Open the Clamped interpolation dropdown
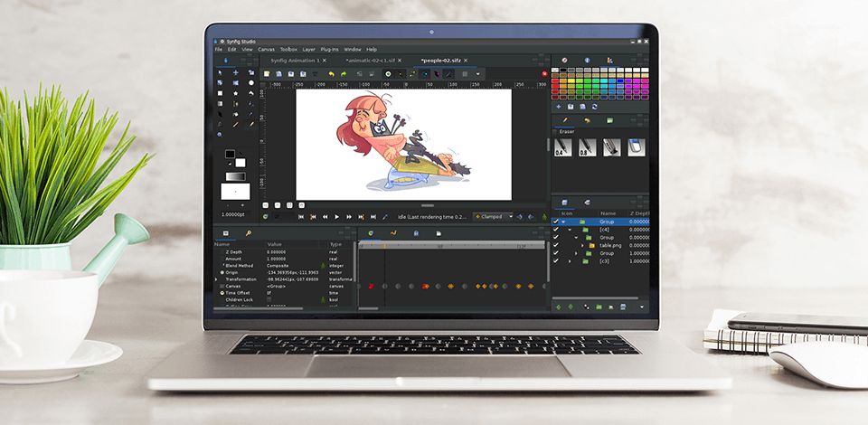This screenshot has width=868, height=425. (494, 217)
